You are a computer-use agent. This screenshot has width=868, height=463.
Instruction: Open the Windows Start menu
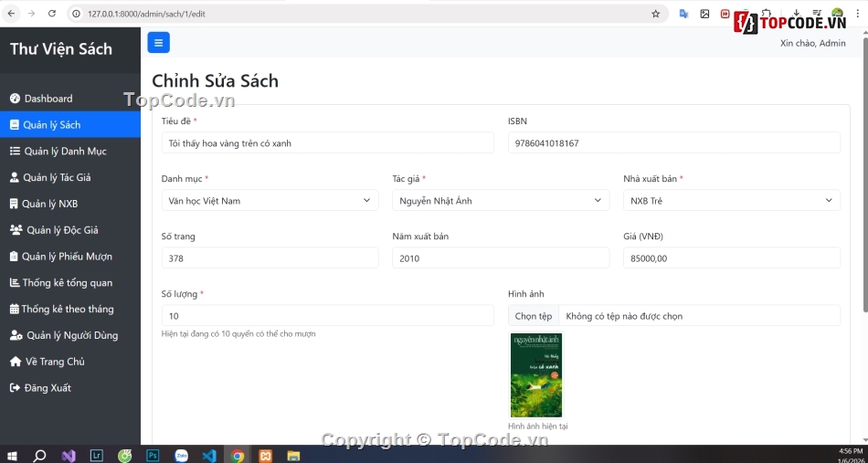click(12, 456)
